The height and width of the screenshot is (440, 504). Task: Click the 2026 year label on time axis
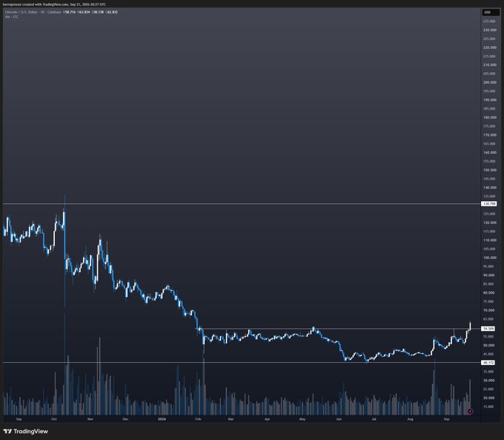(162, 419)
